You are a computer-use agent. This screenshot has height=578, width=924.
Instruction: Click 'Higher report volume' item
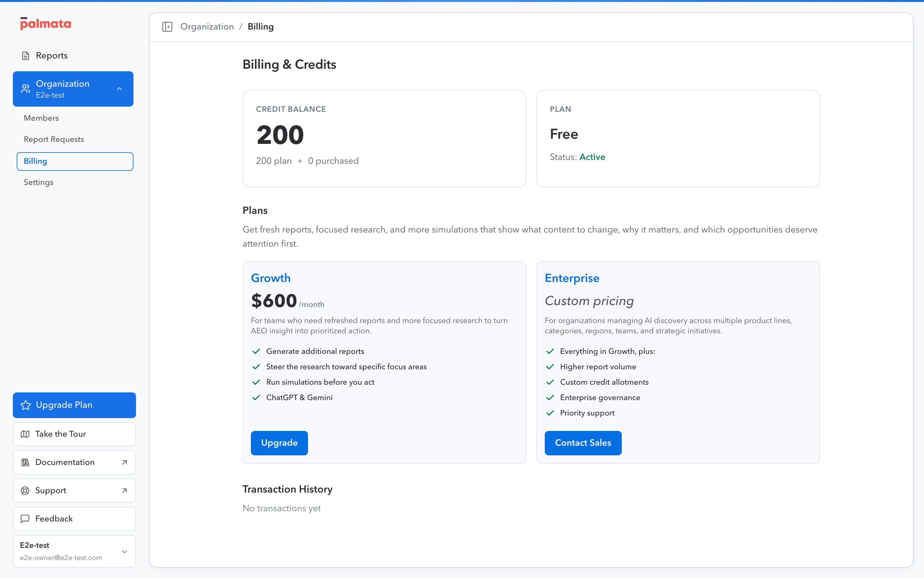598,367
